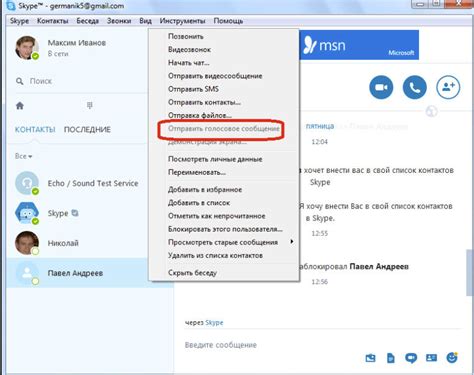474x375 pixels.
Task: Select the 'КОНТАКТЫ' tab
Action: (x=35, y=130)
